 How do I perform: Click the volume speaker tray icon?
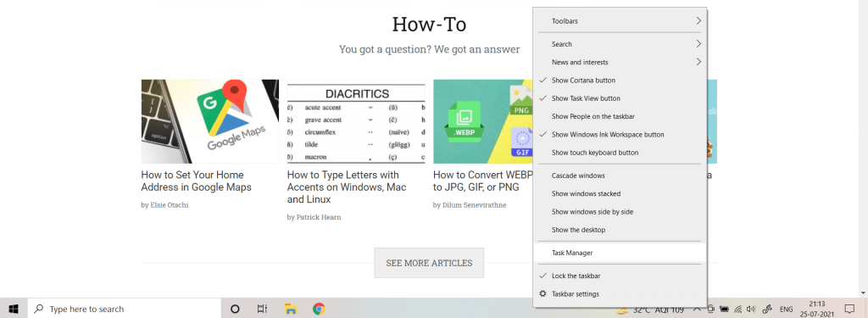[751, 310]
